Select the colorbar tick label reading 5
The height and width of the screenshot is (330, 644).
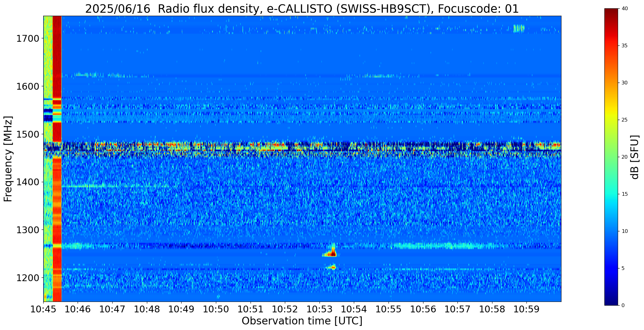[x=623, y=268]
